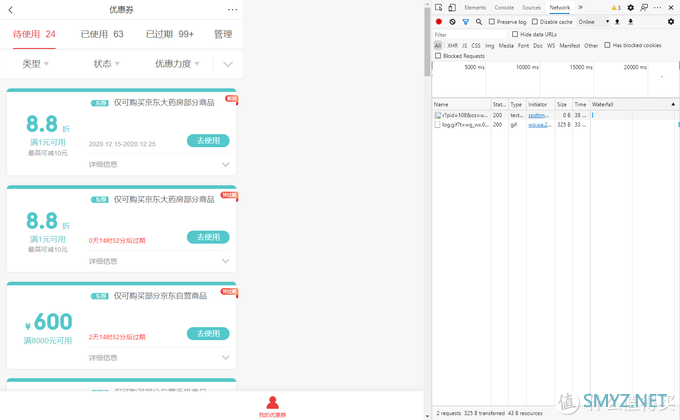
Task: Select the r?pid=108 request row
Action: point(555,115)
